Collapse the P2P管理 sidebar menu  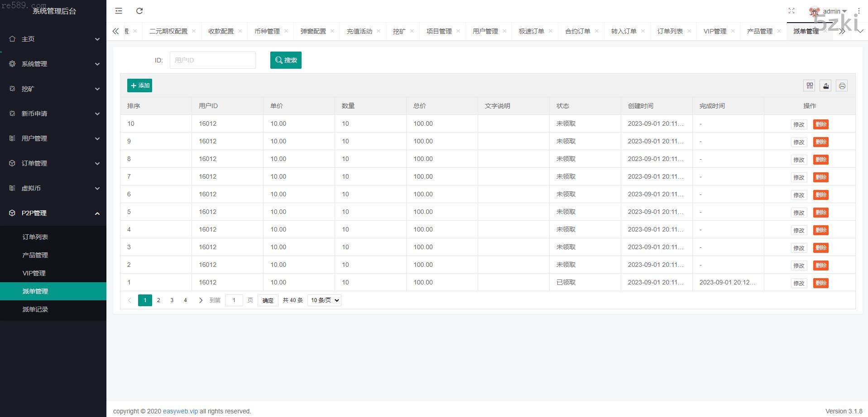[x=53, y=213]
